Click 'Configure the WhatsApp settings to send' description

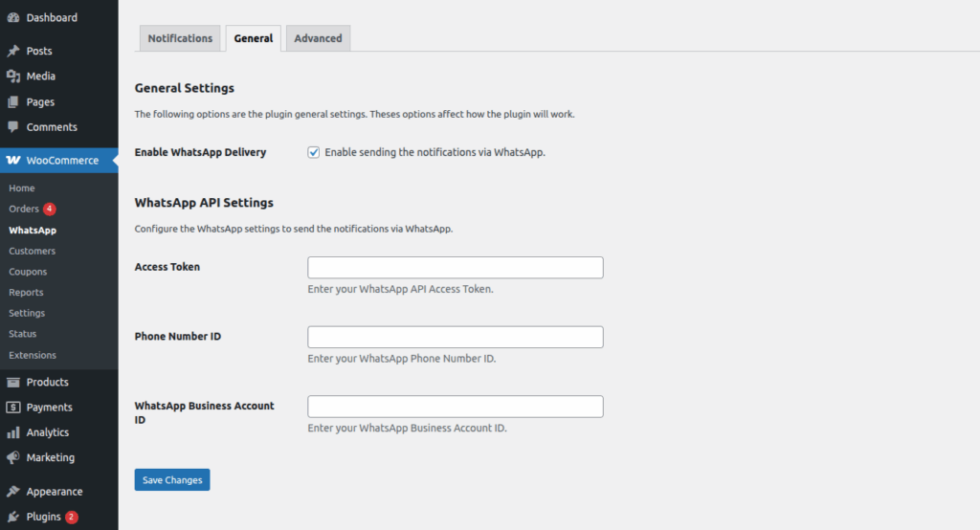294,229
